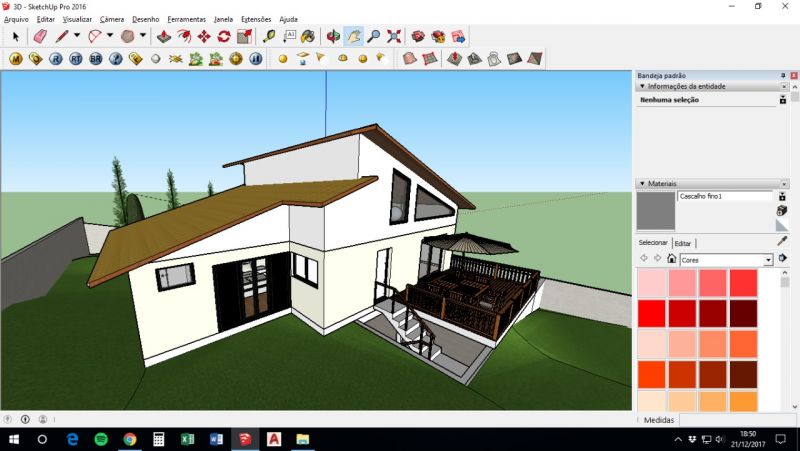Image resolution: width=800 pixels, height=451 pixels.
Task: Select the Move tool
Action: click(204, 36)
